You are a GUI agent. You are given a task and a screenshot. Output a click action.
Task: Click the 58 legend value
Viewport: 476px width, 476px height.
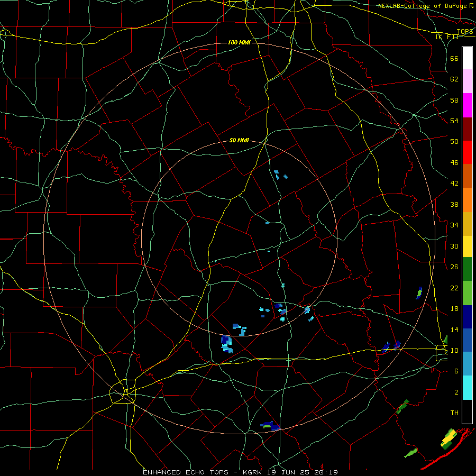[454, 100]
